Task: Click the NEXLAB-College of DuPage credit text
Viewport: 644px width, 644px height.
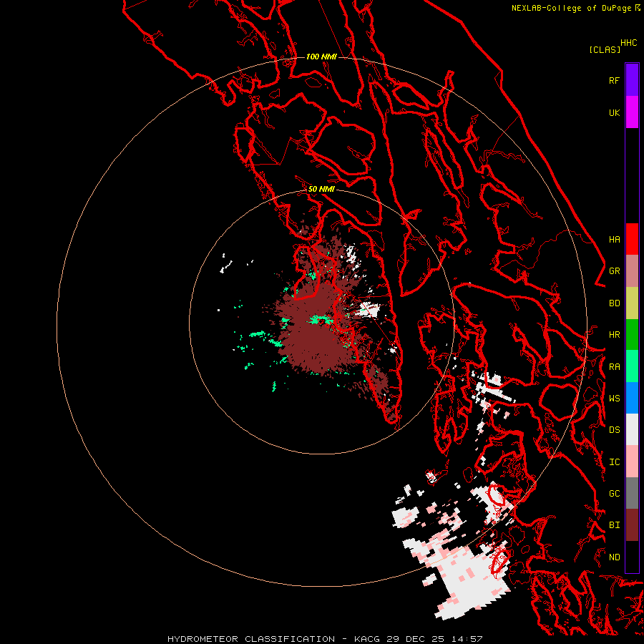Action: [571, 8]
